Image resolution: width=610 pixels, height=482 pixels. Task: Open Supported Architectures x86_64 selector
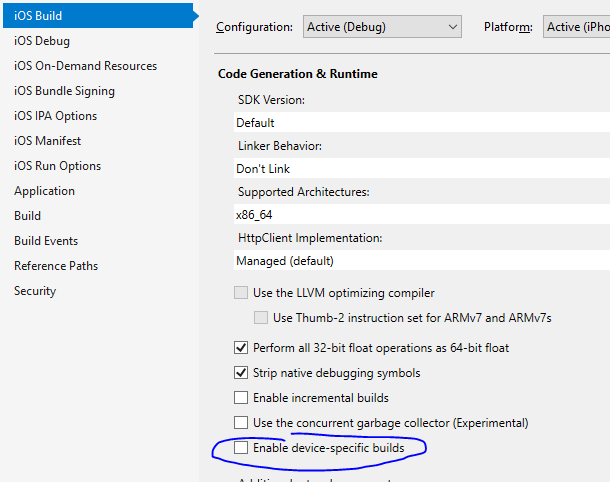point(422,214)
